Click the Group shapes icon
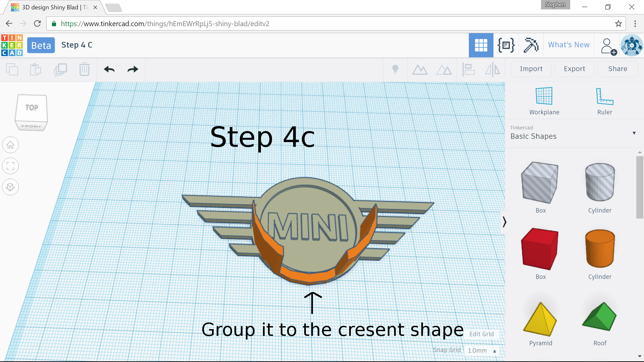 click(x=420, y=70)
